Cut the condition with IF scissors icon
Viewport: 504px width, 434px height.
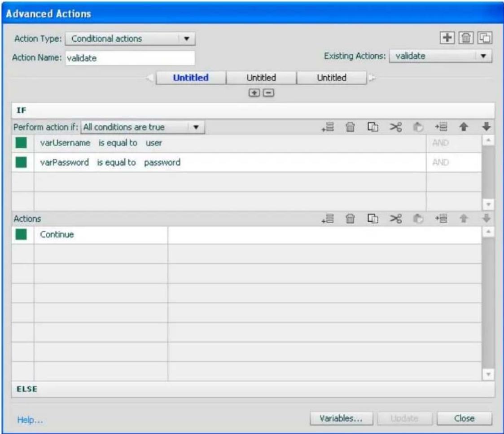click(x=396, y=127)
